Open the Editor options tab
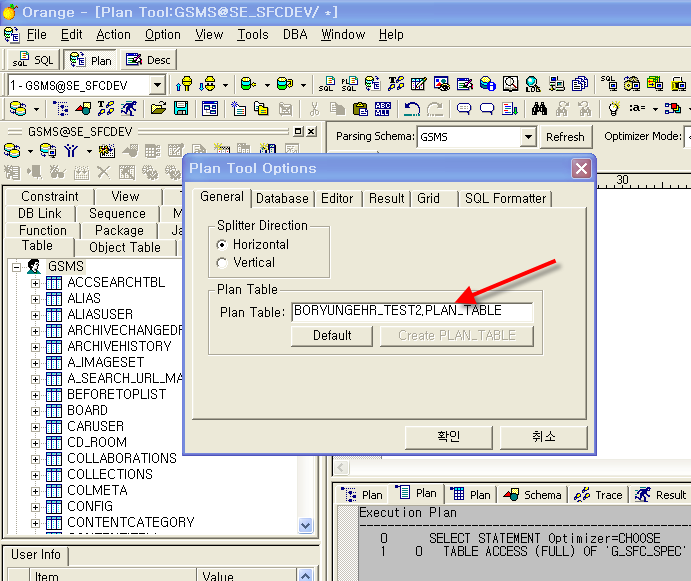691x581 pixels. point(337,198)
